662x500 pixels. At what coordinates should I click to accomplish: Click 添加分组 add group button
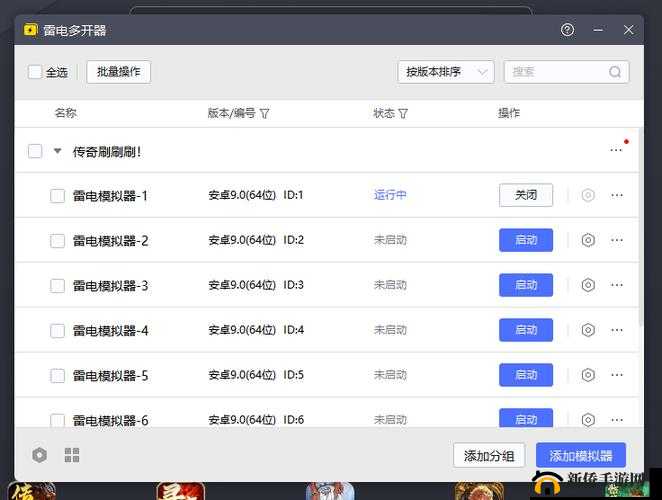[489, 455]
